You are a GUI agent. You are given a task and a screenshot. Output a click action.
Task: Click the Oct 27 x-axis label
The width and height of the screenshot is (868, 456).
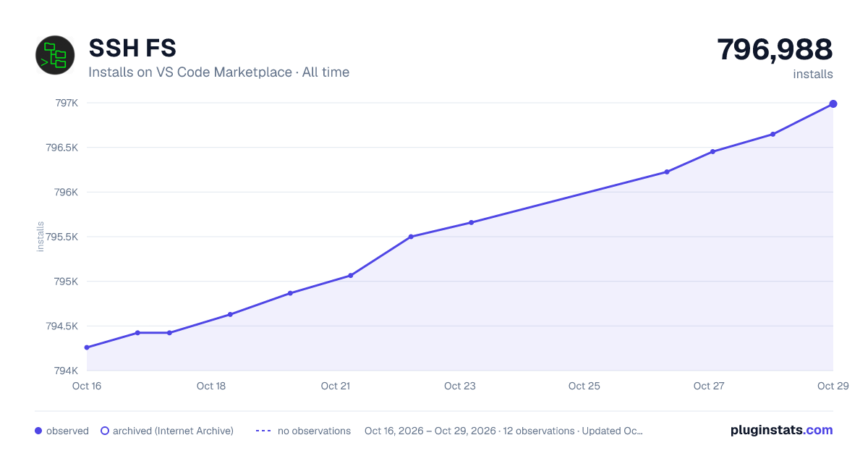(709, 386)
